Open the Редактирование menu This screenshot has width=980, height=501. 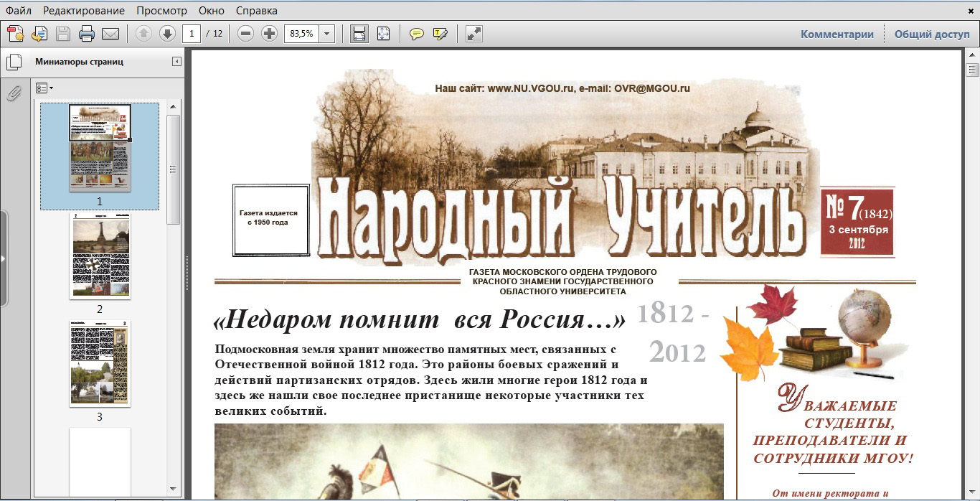pos(83,11)
